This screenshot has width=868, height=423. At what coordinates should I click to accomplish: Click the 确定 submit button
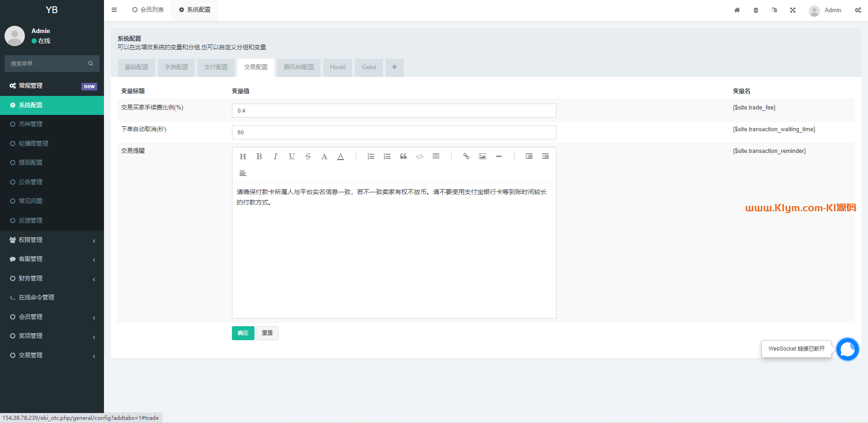(243, 333)
